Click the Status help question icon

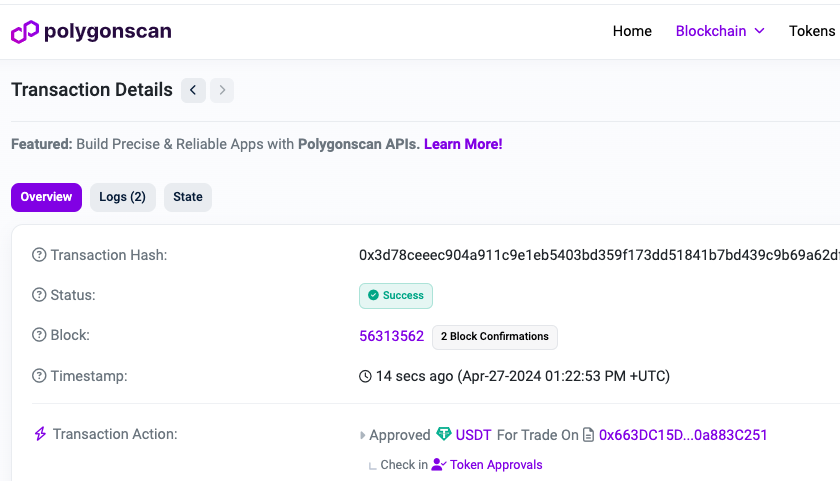click(39, 295)
